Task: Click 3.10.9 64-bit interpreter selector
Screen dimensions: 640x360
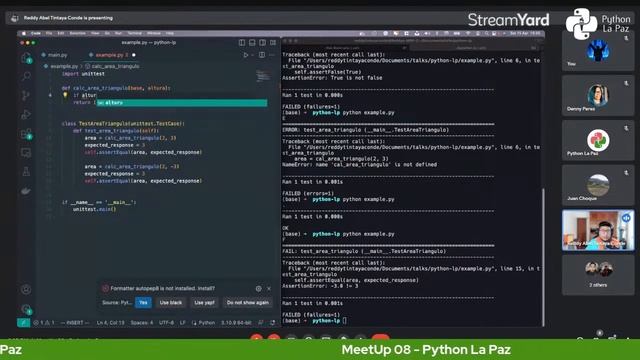Action: coord(236,323)
